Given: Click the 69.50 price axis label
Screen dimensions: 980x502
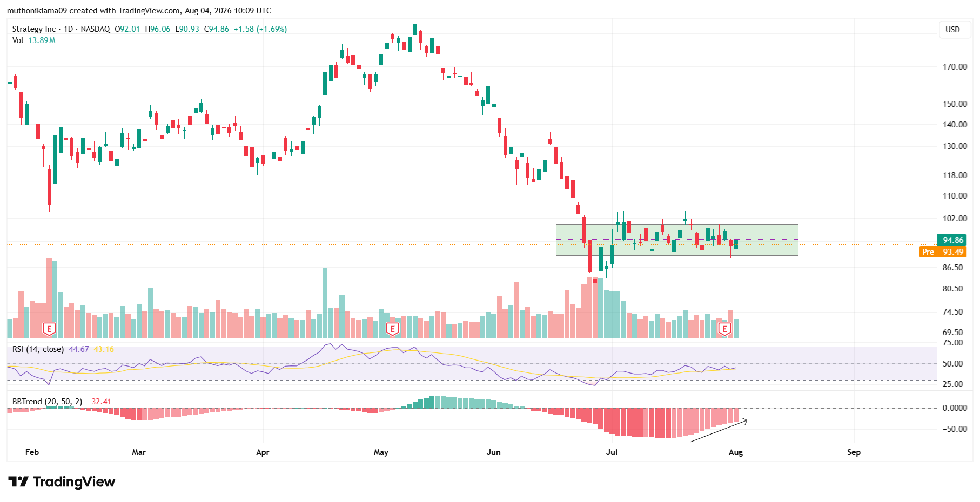Looking at the screenshot, I should coord(952,333).
